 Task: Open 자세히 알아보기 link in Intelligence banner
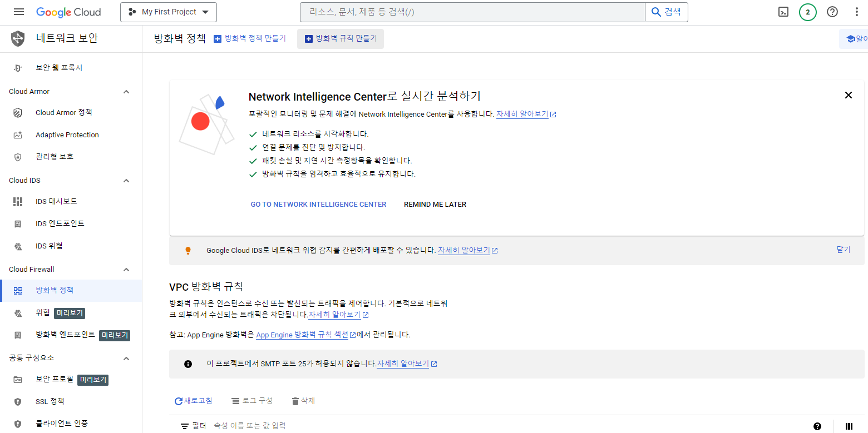click(x=526, y=114)
